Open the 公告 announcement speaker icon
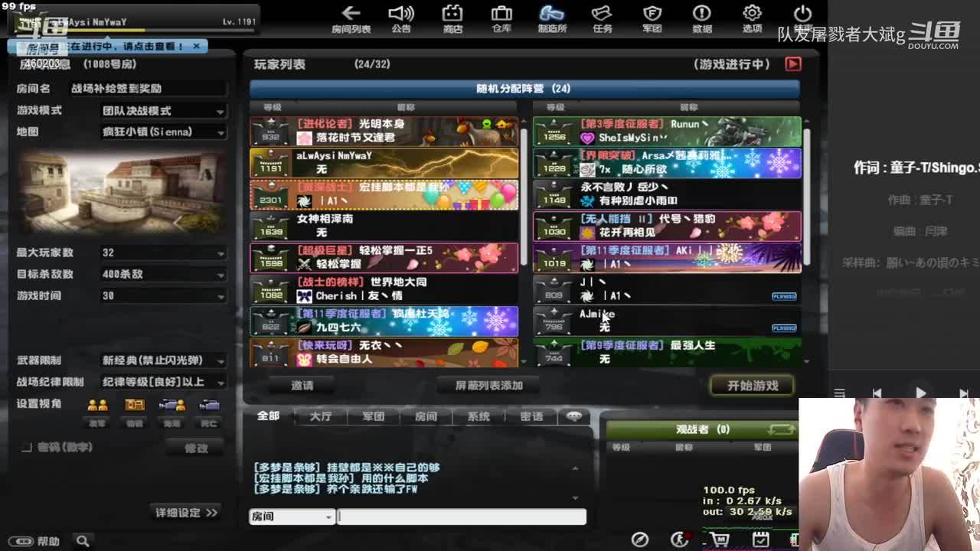The width and height of the screenshot is (980, 551). coord(401,18)
